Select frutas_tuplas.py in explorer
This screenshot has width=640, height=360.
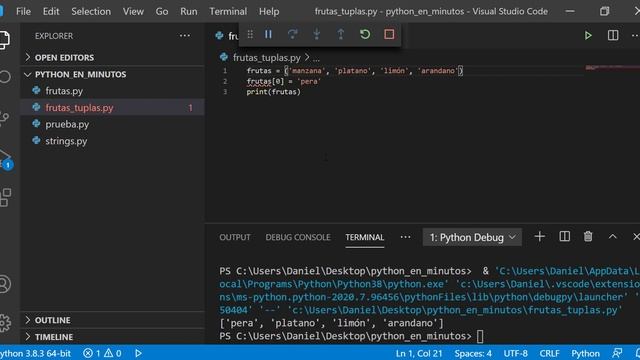click(112, 107)
